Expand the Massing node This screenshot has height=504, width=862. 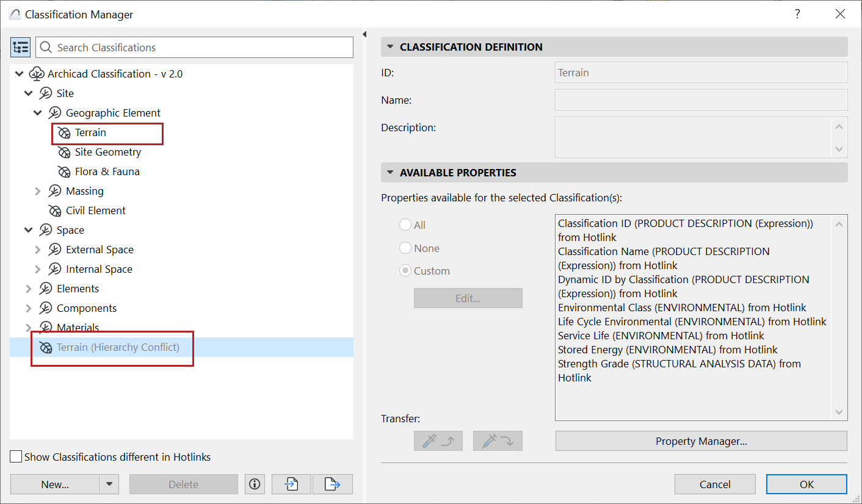tap(37, 191)
